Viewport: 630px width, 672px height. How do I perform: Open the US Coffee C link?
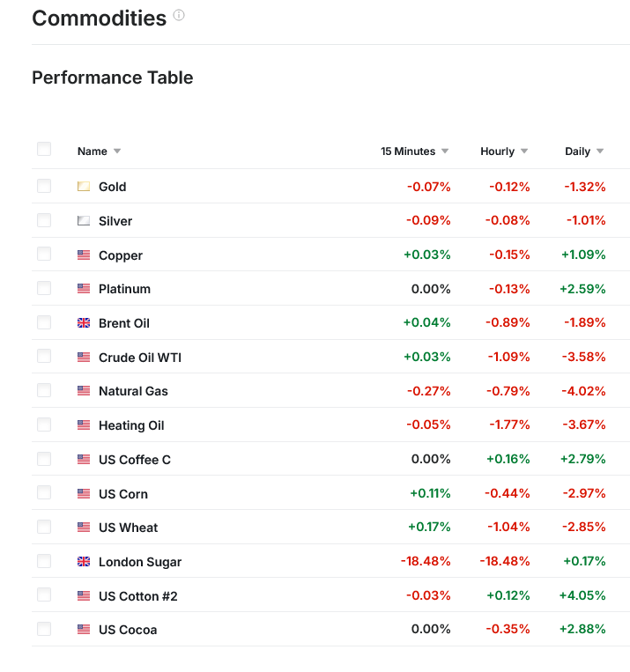click(135, 460)
